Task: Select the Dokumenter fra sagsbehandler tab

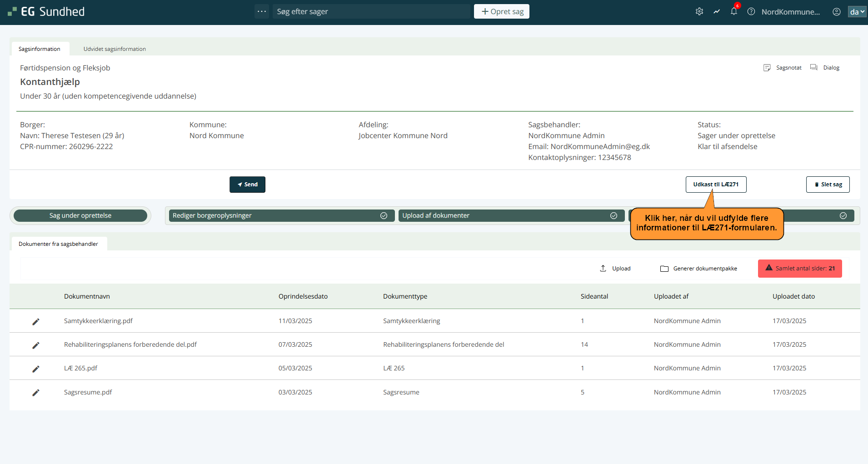Action: pos(58,244)
